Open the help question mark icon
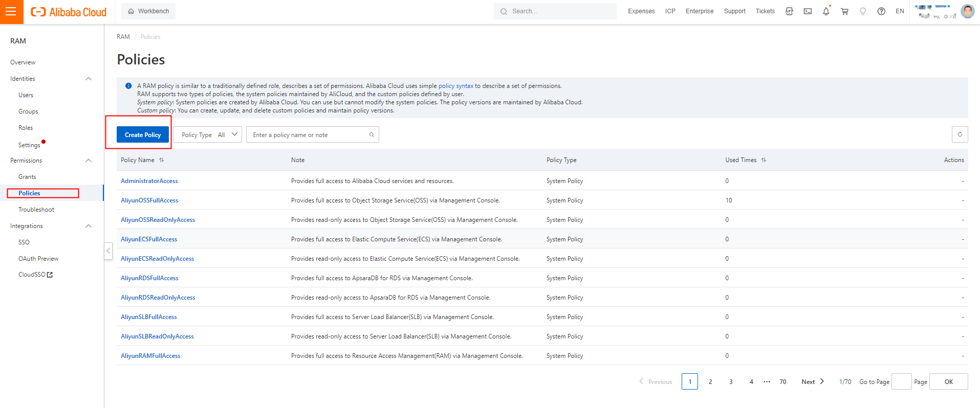The height and width of the screenshot is (408, 980). 881,11
